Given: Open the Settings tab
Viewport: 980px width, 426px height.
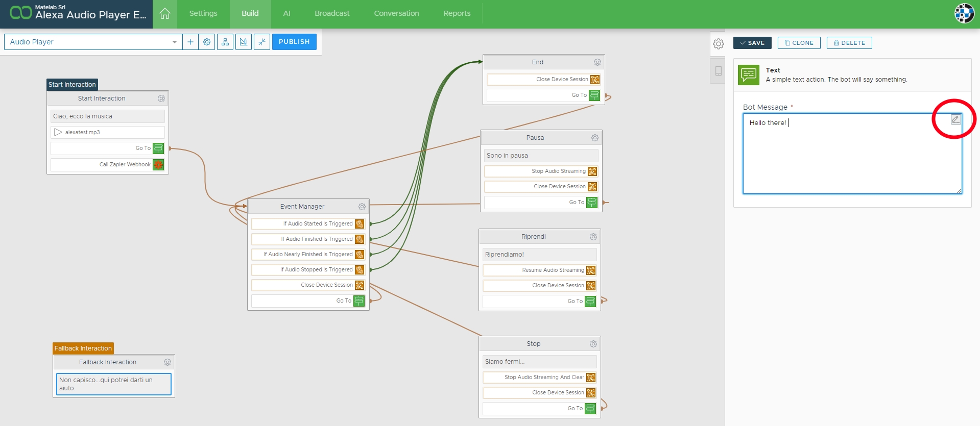Looking at the screenshot, I should click(x=203, y=14).
